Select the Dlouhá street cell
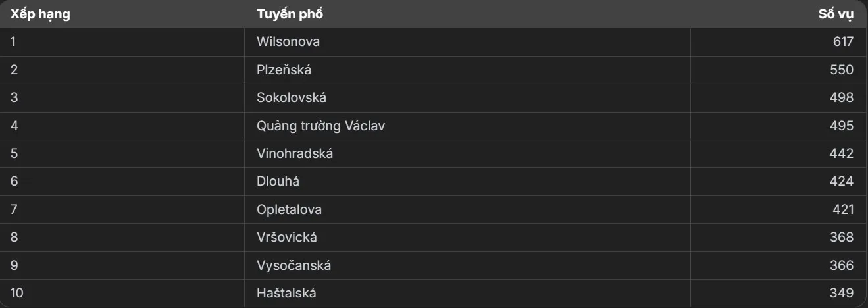 (x=468, y=182)
